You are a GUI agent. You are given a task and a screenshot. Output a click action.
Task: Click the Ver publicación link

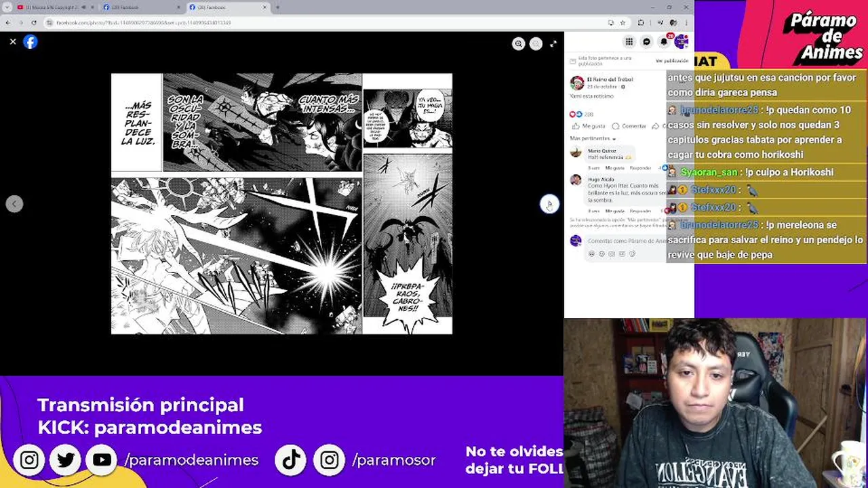click(x=672, y=60)
